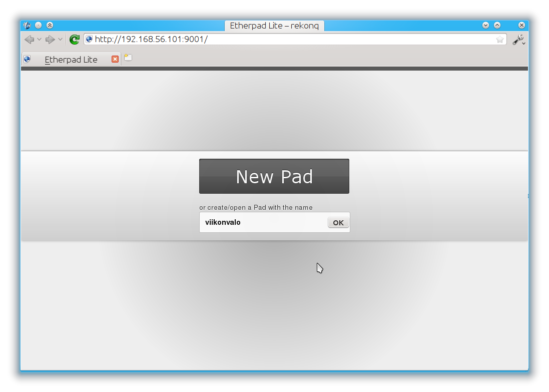The image size is (549, 392).
Task: Expand the forward history dropdown arrow
Action: point(60,39)
